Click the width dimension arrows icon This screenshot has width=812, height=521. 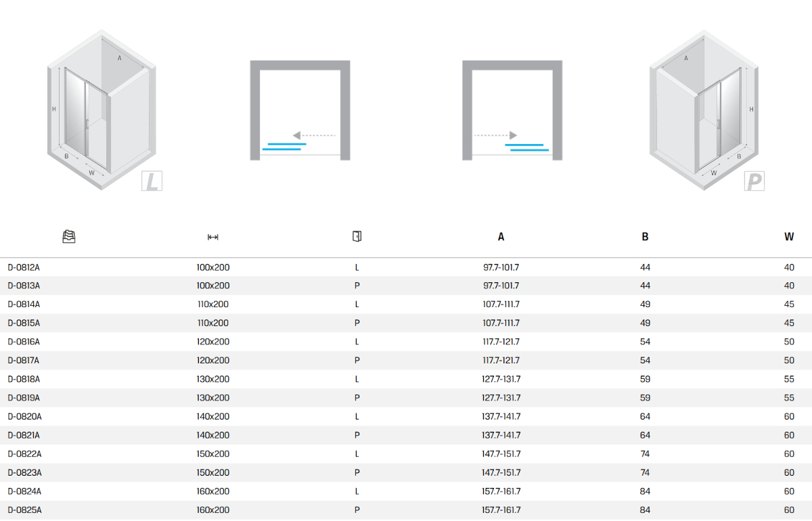(212, 237)
